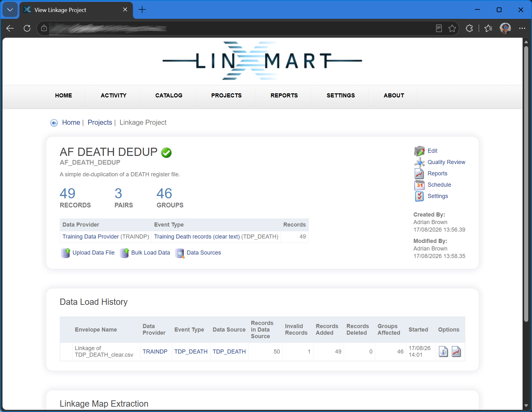Click the Bulk Load Data icon

[x=125, y=253]
